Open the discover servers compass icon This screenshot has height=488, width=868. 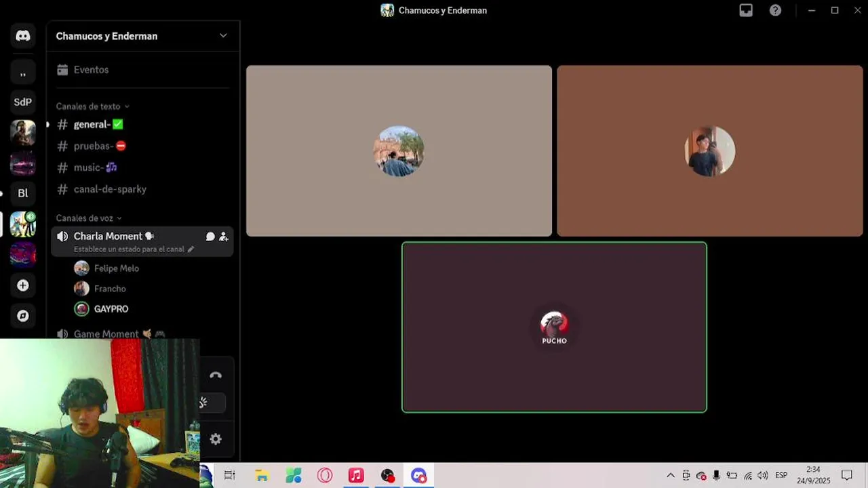(x=23, y=316)
